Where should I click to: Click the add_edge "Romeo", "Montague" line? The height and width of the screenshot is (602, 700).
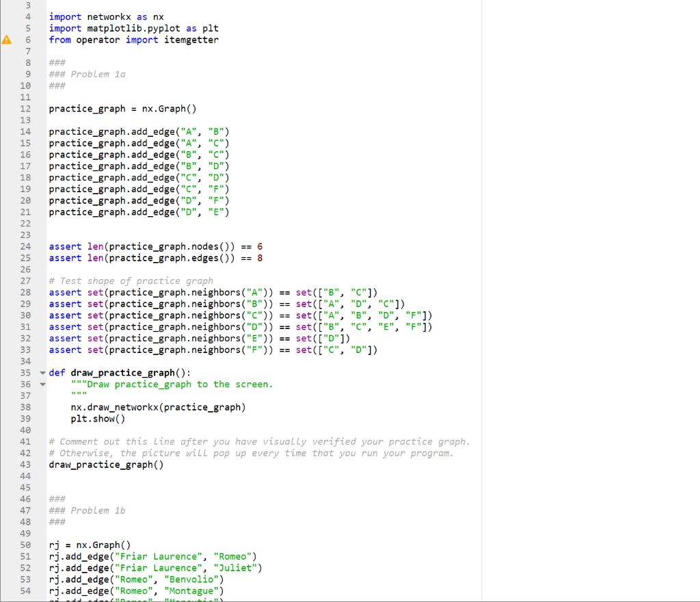[136, 591]
